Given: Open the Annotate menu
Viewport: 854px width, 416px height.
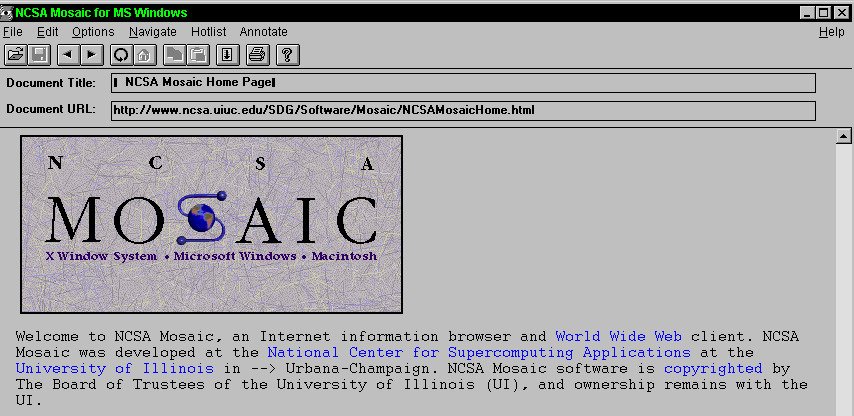Looking at the screenshot, I should [x=263, y=32].
